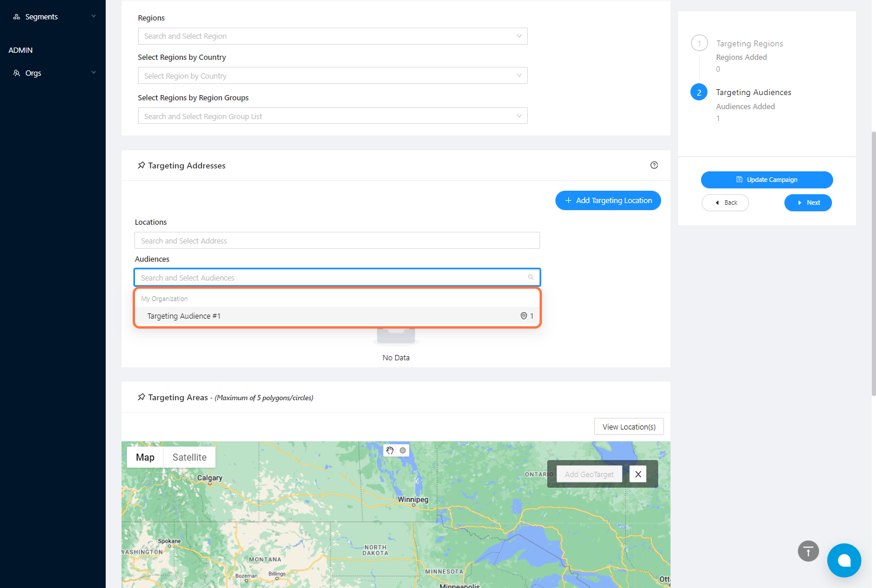Focus the Search and Select Address field
Viewport: 876px width, 588px height.
tap(338, 241)
